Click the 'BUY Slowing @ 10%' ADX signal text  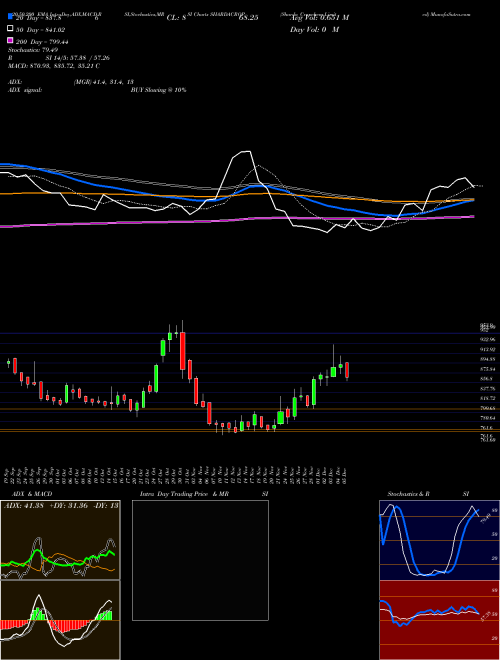pos(158,90)
